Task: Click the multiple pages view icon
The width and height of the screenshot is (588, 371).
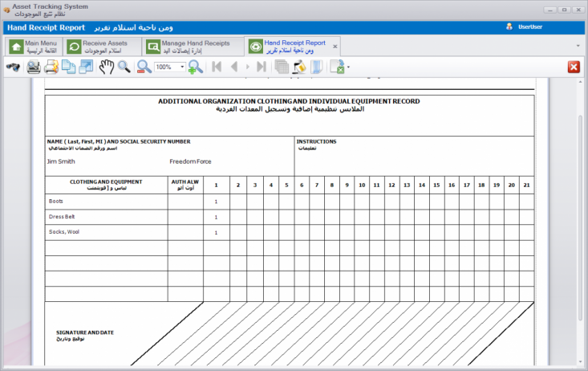Action: coord(282,67)
